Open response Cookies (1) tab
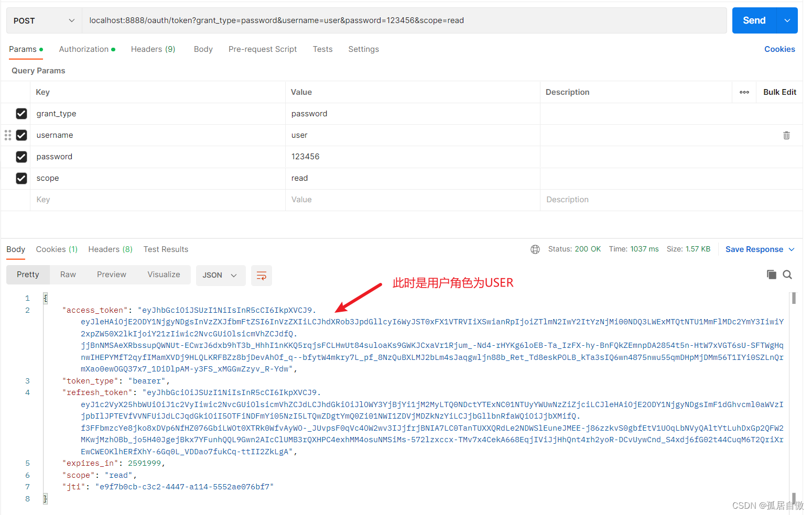 click(57, 249)
